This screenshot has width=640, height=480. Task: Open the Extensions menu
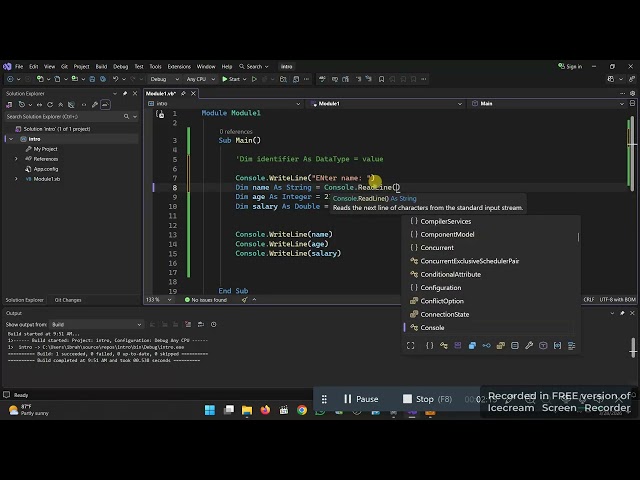pos(179,67)
